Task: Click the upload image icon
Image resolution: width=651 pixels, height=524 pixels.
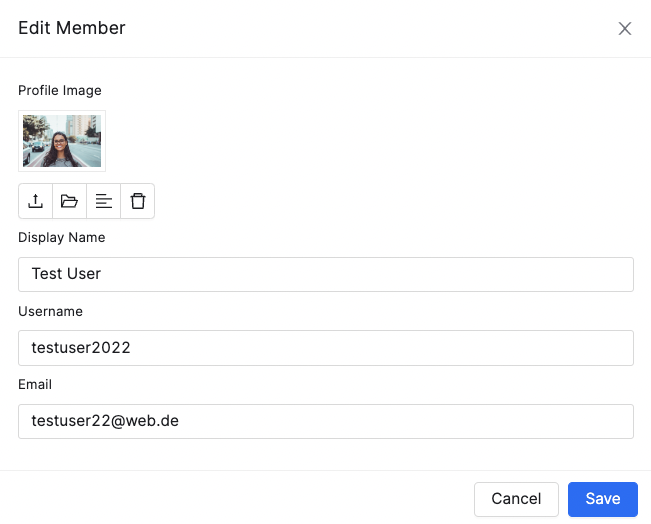Action: tap(36, 201)
